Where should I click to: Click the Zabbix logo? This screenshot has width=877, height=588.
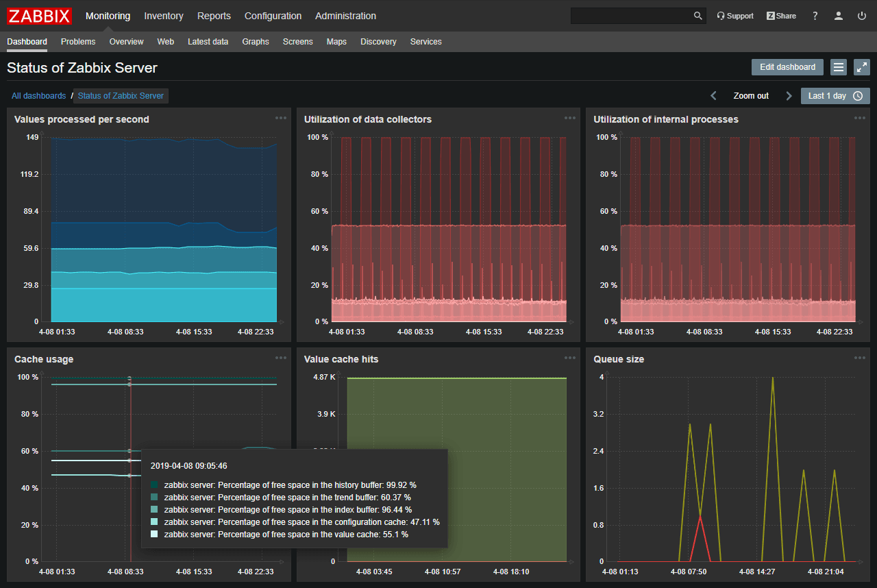click(x=40, y=16)
